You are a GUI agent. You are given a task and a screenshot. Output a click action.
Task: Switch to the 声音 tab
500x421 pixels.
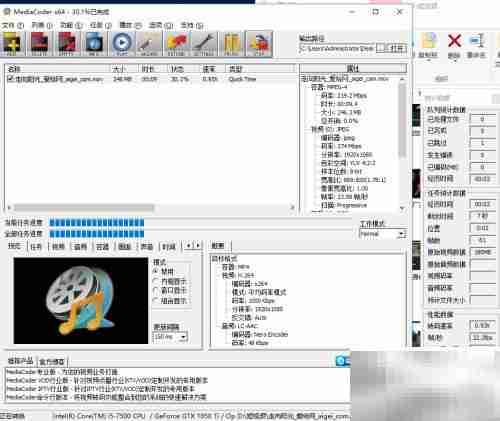coord(147,247)
